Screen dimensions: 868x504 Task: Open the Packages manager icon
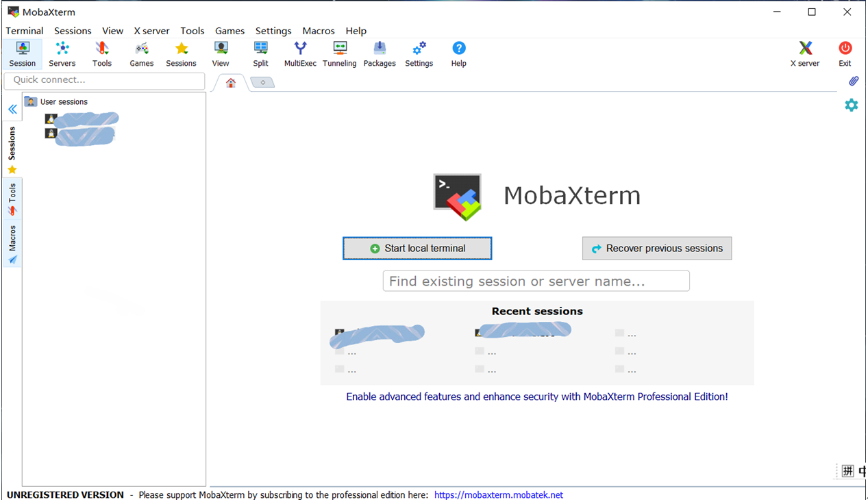[x=379, y=54]
